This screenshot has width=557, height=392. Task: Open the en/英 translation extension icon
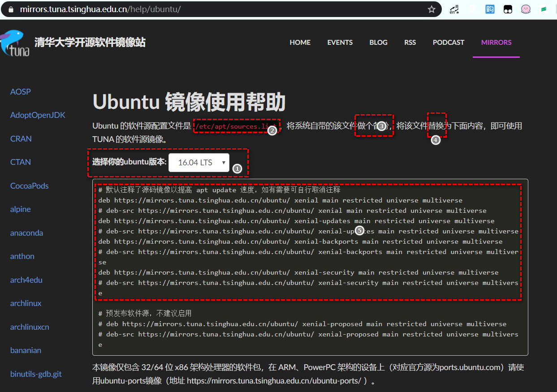tap(454, 9)
